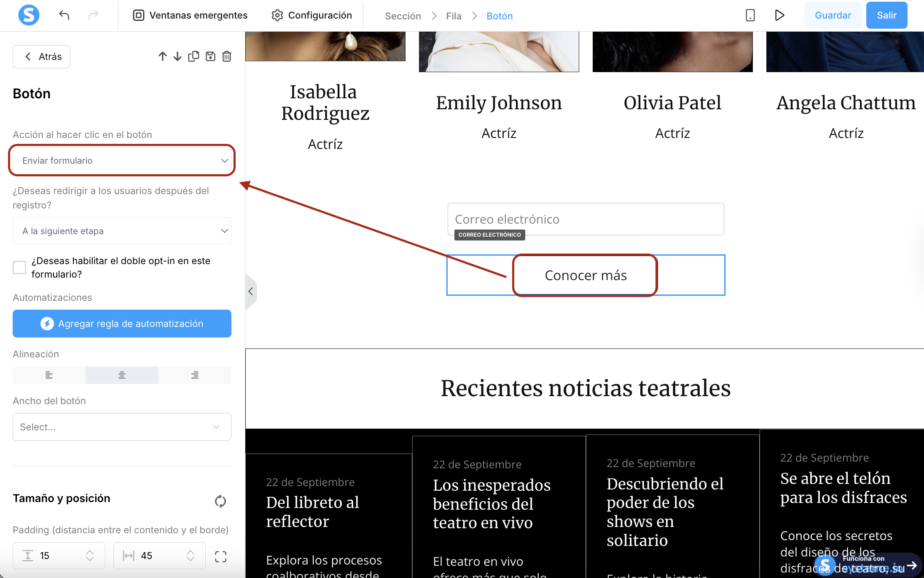Save block with floppy disk icon
This screenshot has height=578, width=924.
click(x=210, y=57)
